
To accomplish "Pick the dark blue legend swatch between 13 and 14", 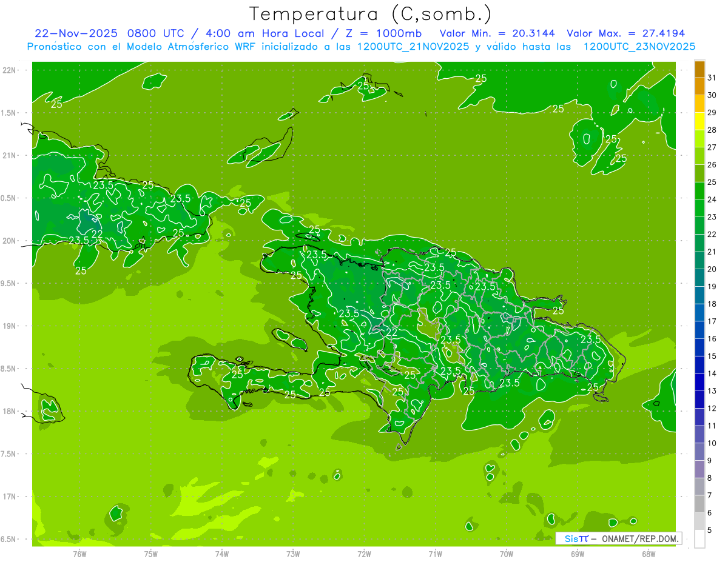I will pos(699,382).
